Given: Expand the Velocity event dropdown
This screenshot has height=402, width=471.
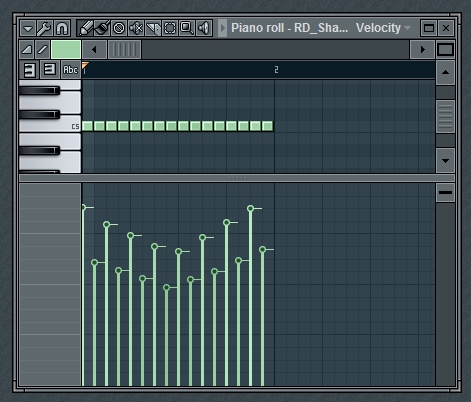Looking at the screenshot, I should (383, 28).
